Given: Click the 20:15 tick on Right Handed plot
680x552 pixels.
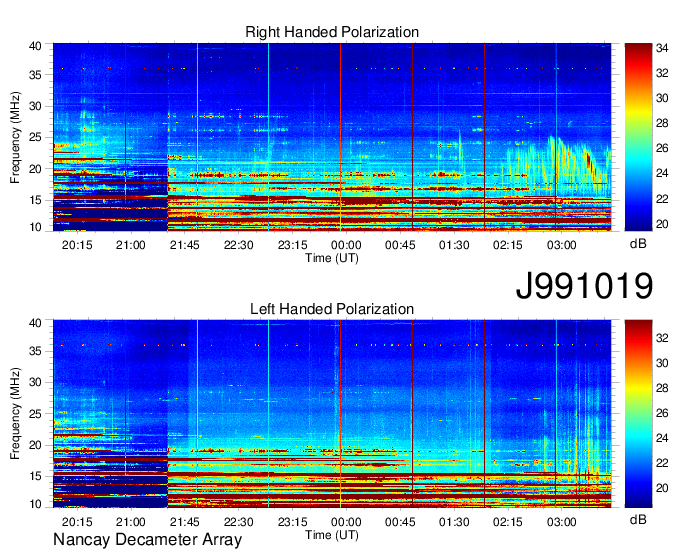Looking at the screenshot, I should (x=77, y=245).
